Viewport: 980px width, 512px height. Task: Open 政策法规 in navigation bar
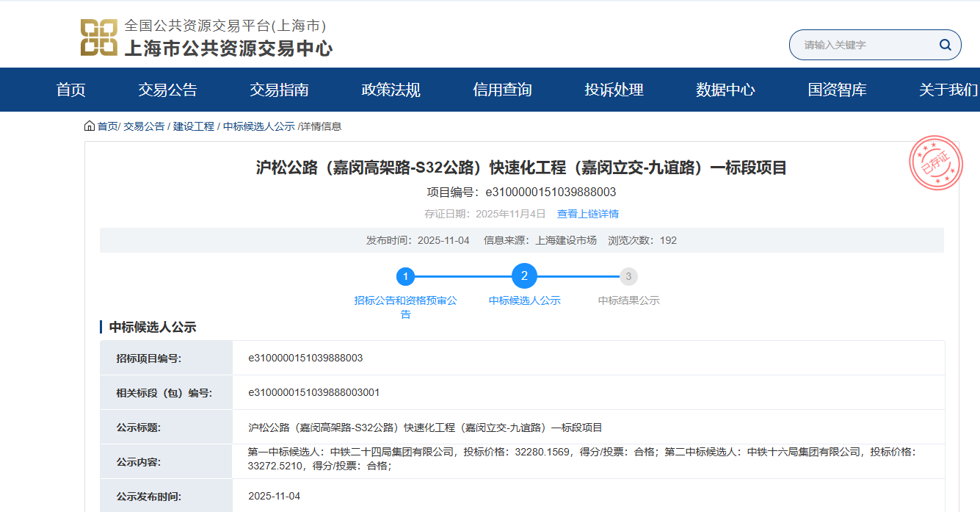[x=391, y=90]
